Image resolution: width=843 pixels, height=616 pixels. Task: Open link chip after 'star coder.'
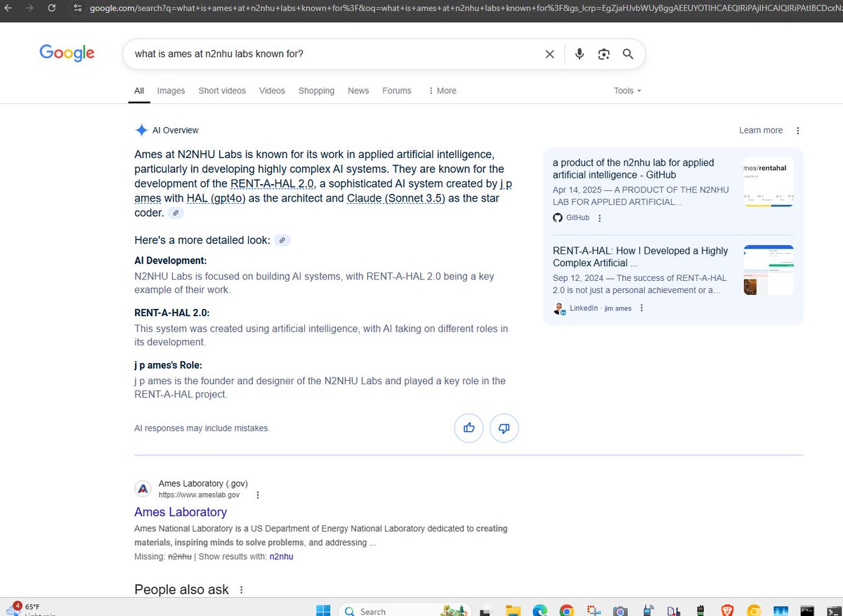coord(176,213)
